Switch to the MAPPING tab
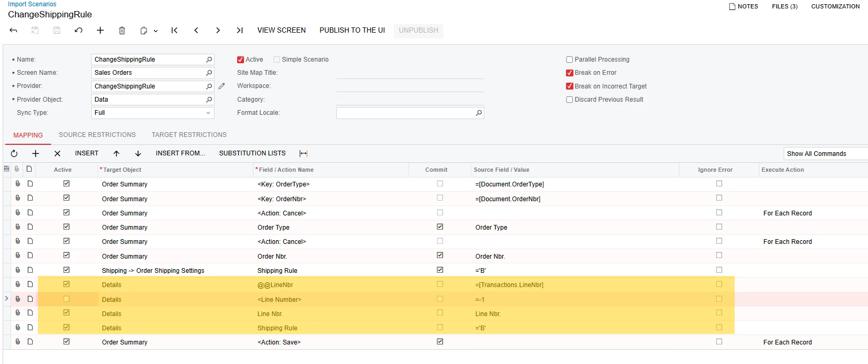The width and height of the screenshot is (868, 364). pos(28,135)
